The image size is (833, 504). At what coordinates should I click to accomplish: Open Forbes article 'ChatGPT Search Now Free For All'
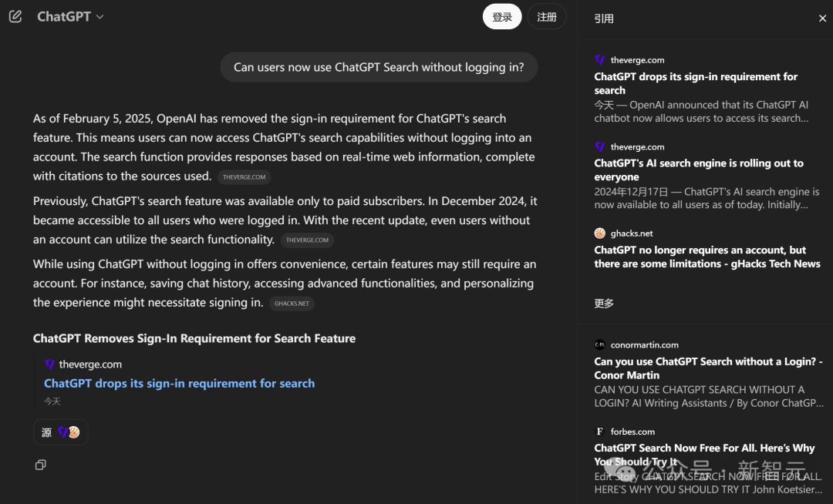point(704,455)
